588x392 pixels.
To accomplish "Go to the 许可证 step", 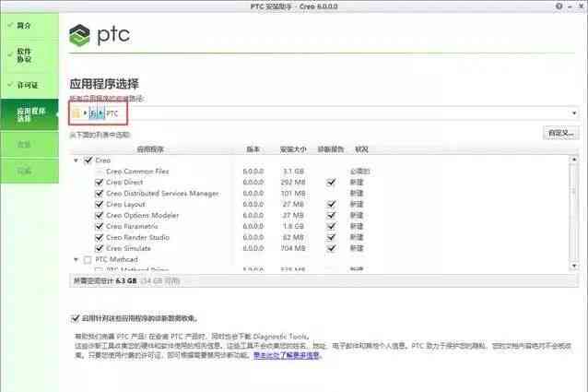I will [x=29, y=85].
